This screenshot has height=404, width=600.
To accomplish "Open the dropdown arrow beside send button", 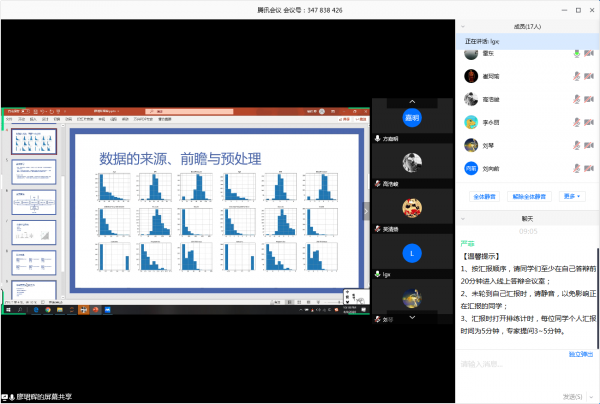I will click(x=592, y=397).
